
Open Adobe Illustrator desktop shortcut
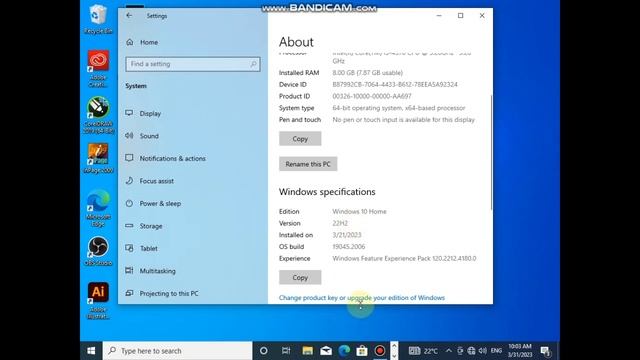coord(98,300)
